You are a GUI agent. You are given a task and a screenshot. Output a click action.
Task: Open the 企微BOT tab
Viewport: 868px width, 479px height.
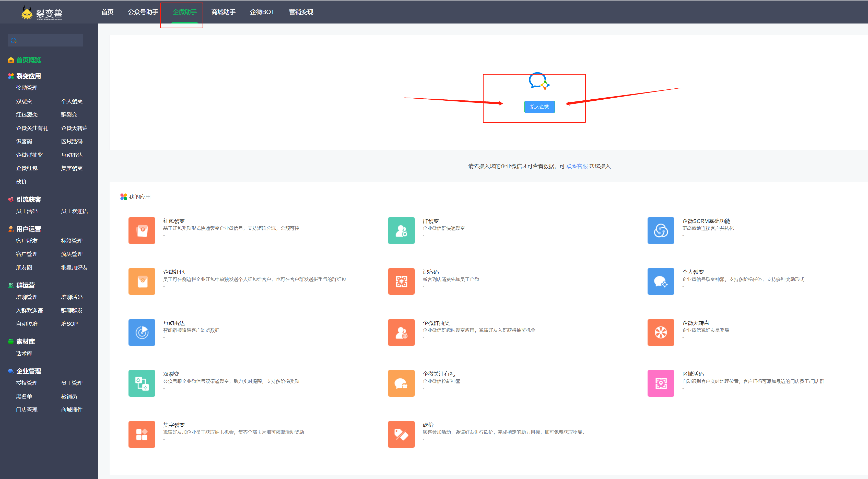tap(262, 12)
